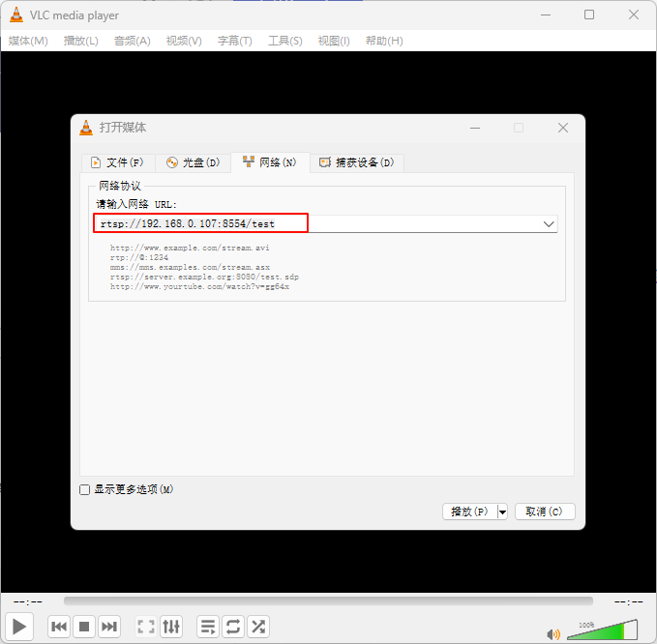Close the VLC media player window

point(634,15)
